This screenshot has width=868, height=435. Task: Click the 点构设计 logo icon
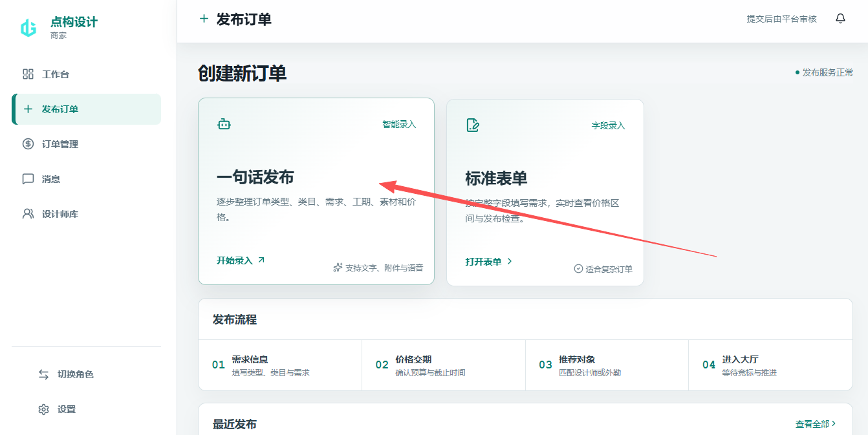click(28, 28)
